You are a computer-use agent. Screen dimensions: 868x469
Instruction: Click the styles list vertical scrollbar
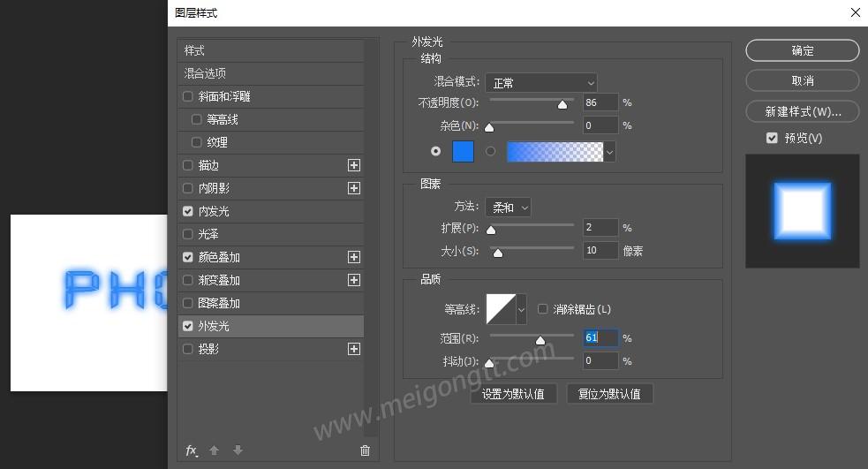point(372,237)
